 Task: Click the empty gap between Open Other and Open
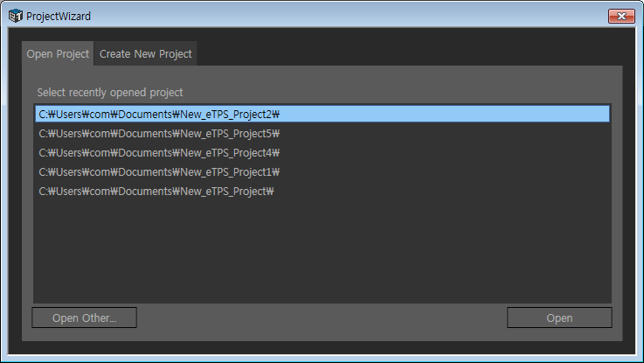click(x=322, y=318)
